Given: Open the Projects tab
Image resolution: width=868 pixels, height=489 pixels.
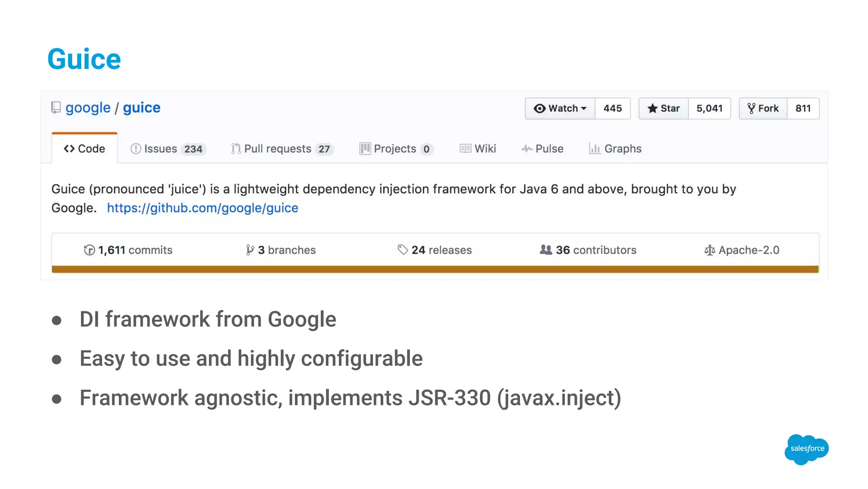Looking at the screenshot, I should pos(396,149).
